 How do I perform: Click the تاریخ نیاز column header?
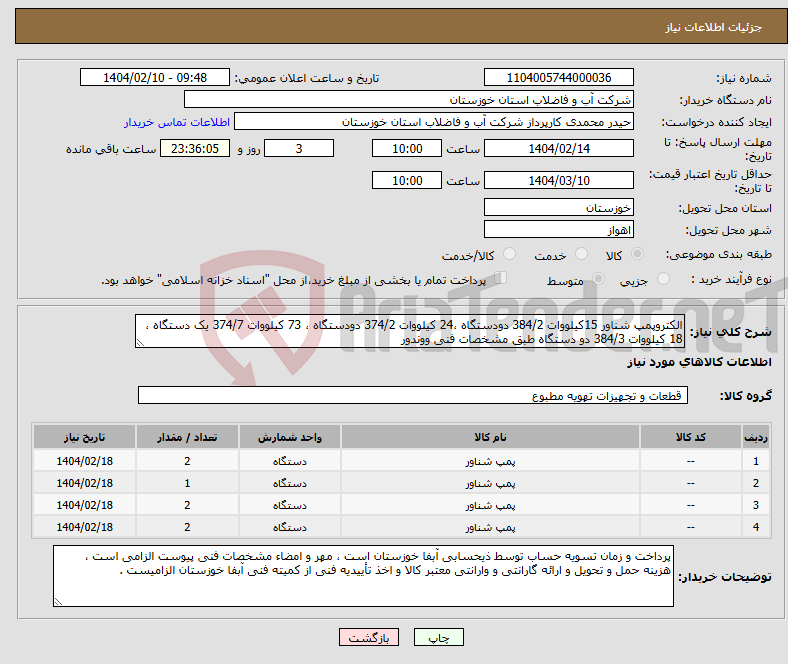[85, 438]
